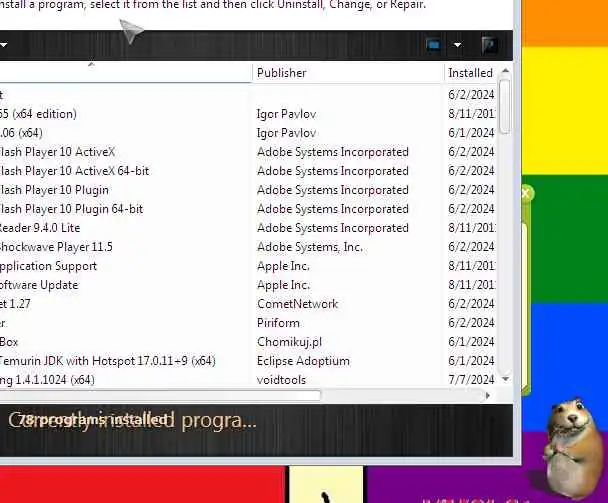Screen dimensions: 608x503
Task: Sort the list by Publisher column
Action: [282, 73]
